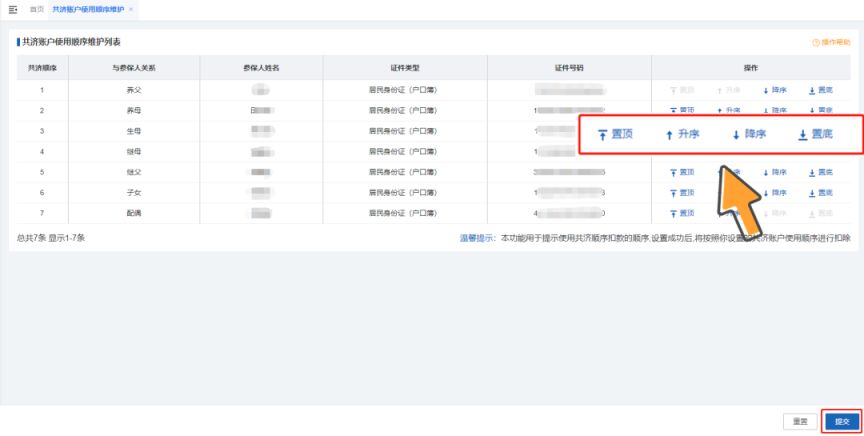
Task: Send row 5 继父 to bottom with 置底
Action: coord(820,173)
